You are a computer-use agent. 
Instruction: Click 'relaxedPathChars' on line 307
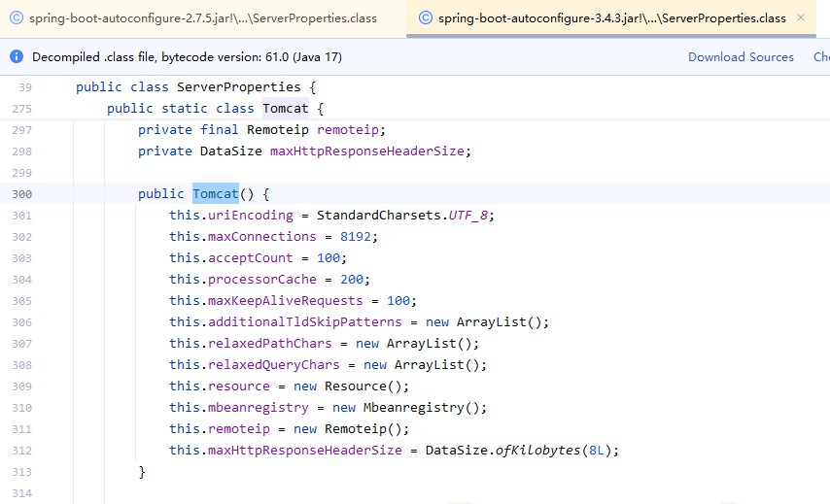click(270, 343)
